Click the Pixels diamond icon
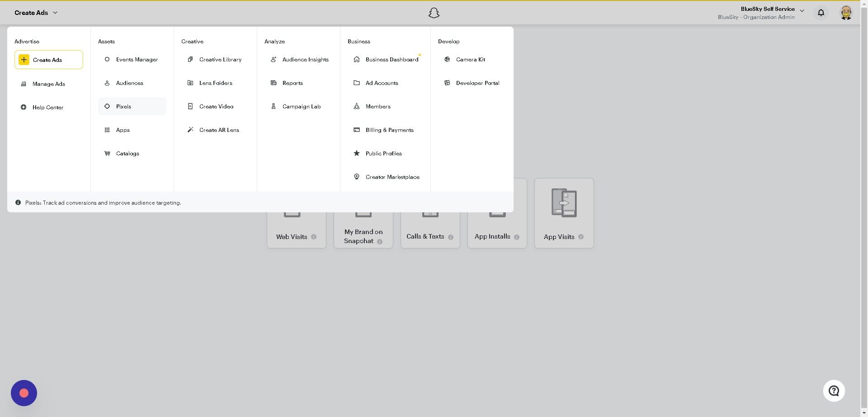The height and width of the screenshot is (417, 868). [x=107, y=107]
